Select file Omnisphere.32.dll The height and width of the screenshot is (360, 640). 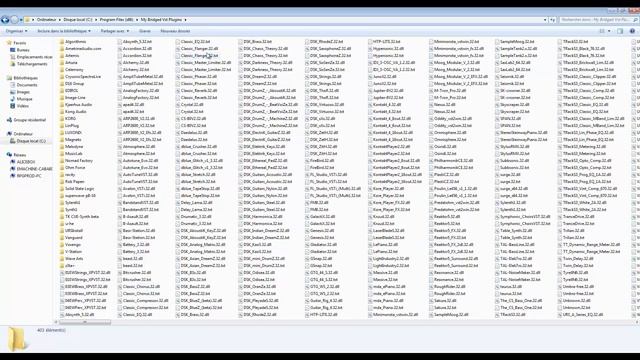point(450,133)
